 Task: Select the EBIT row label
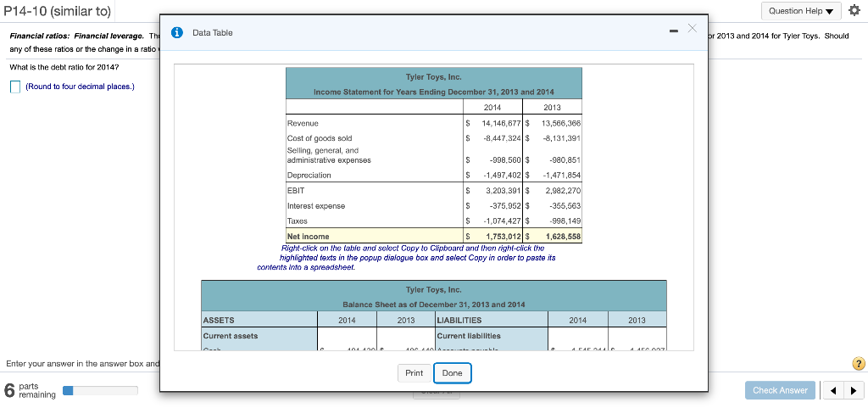(296, 191)
